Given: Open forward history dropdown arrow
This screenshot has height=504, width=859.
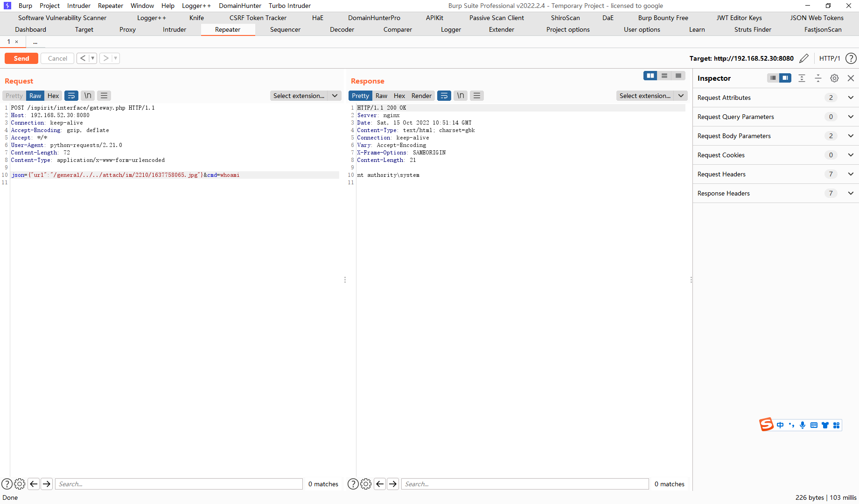Looking at the screenshot, I should tap(115, 58).
